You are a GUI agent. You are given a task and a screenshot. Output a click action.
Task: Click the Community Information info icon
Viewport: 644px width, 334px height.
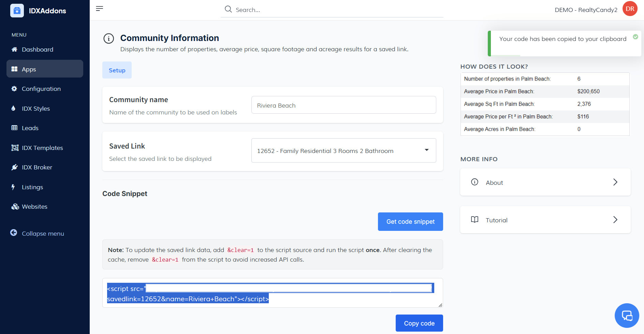pos(109,39)
